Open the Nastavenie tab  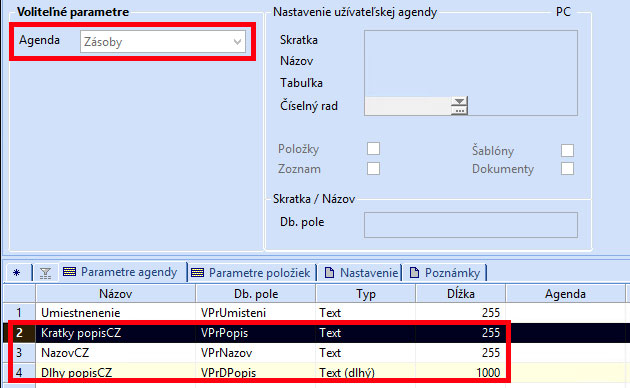[x=361, y=273]
